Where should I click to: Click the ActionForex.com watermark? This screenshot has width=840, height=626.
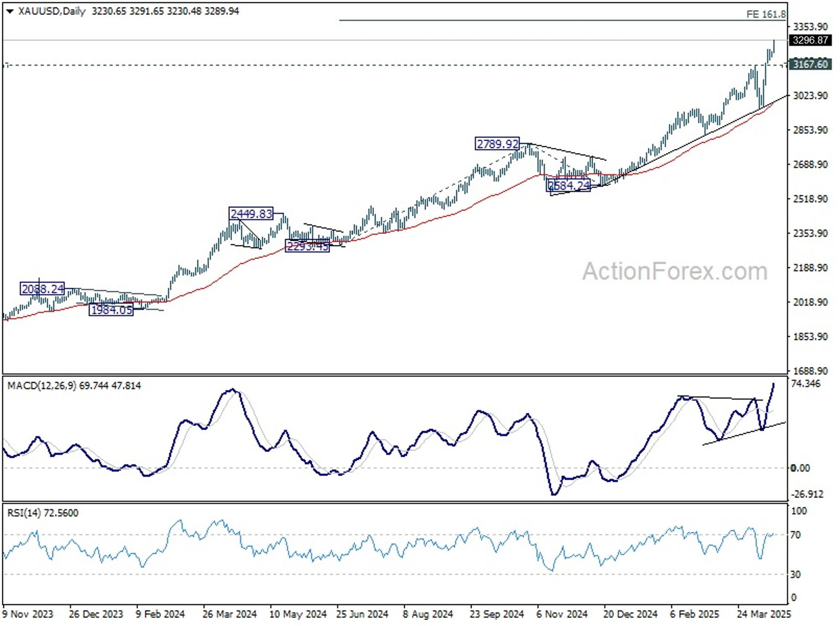675,271
